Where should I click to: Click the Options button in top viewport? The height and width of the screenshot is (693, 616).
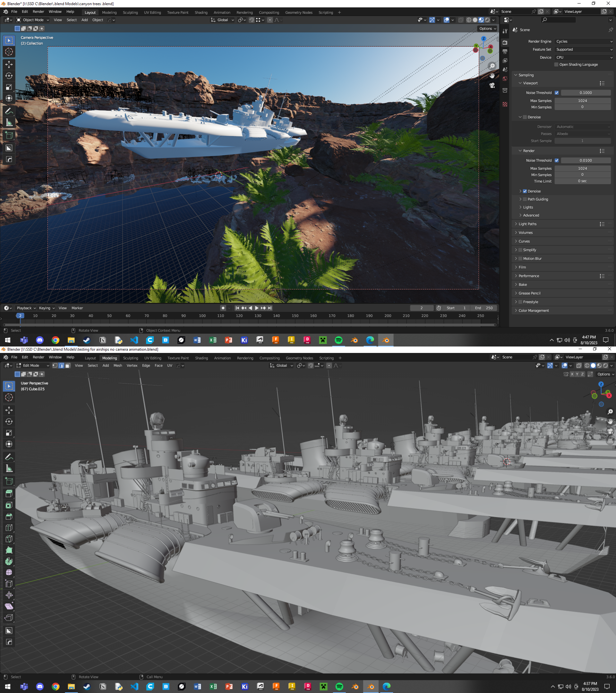pyautogui.click(x=487, y=29)
